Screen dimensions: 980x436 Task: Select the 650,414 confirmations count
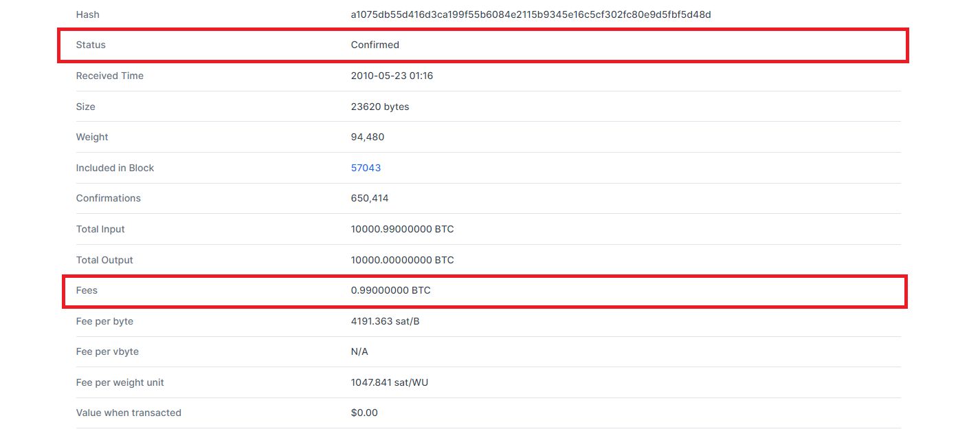tap(370, 198)
